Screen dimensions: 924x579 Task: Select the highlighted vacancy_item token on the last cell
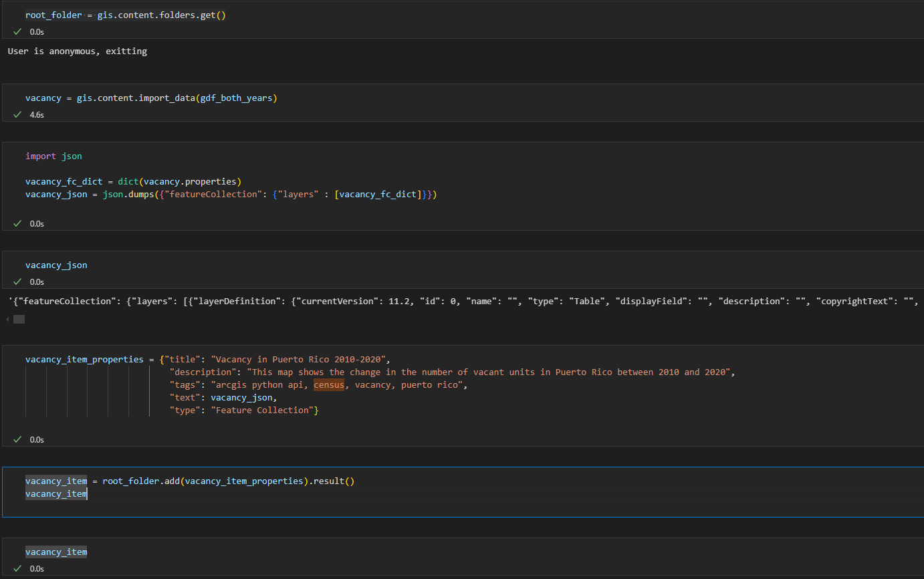coord(56,551)
